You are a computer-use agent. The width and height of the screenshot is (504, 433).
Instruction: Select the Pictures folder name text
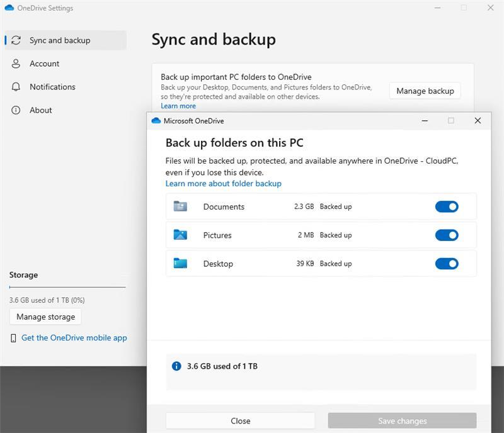(x=217, y=235)
